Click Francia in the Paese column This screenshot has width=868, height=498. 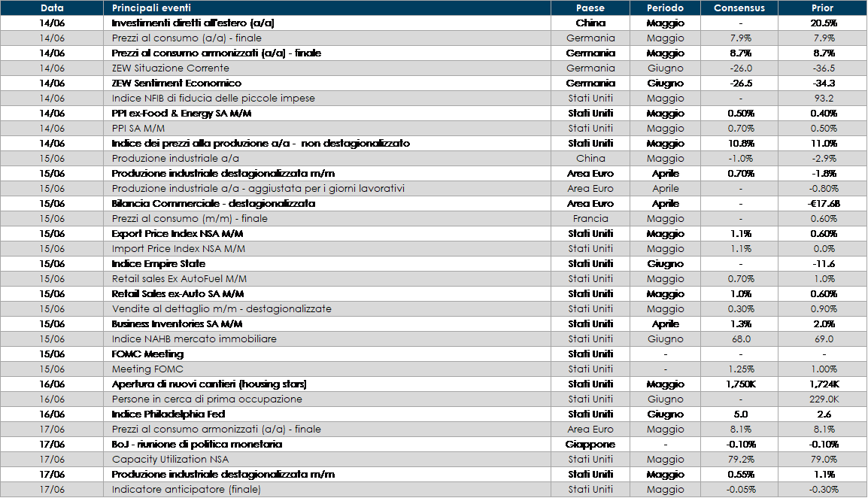coord(590,219)
